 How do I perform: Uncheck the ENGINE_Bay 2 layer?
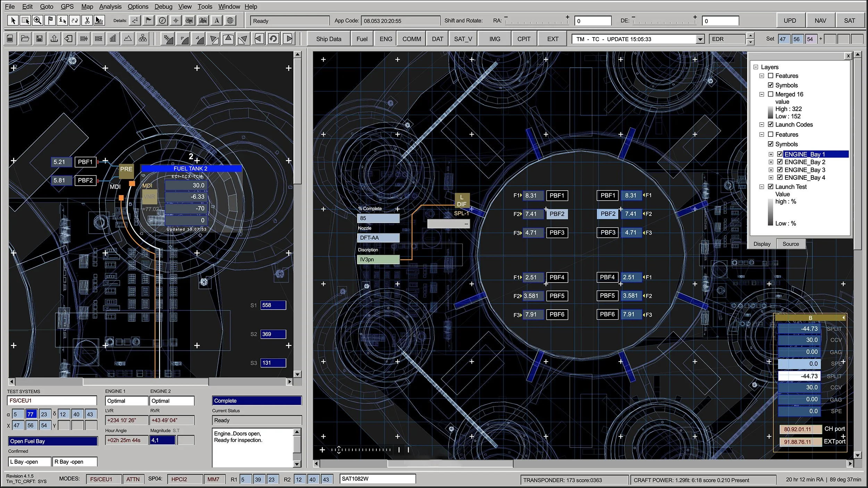tap(780, 162)
